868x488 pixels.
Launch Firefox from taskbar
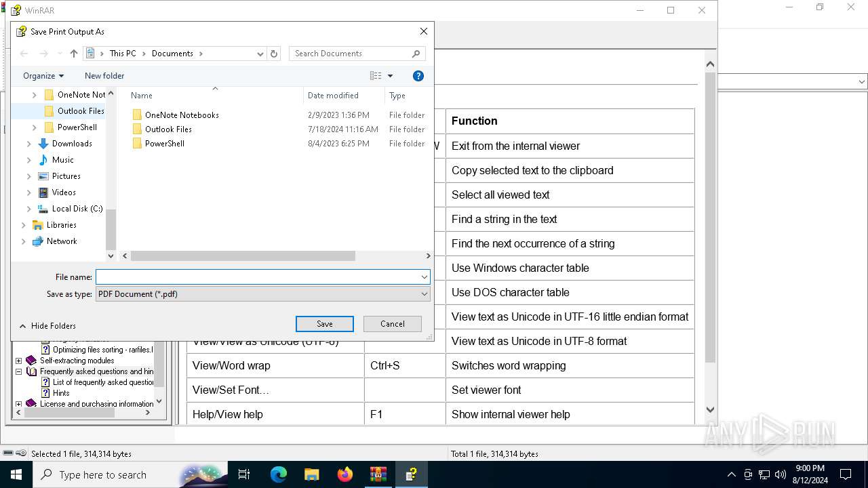[345, 474]
